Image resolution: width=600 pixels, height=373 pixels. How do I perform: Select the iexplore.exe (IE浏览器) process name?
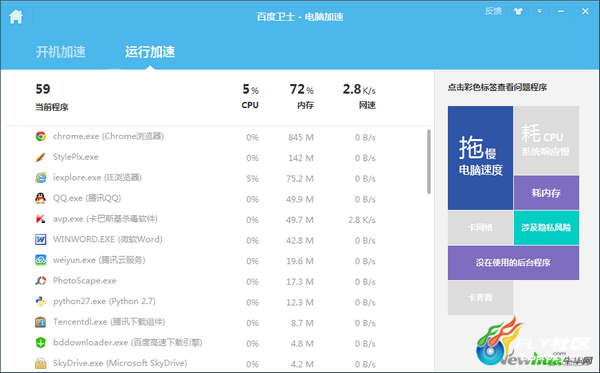tap(97, 178)
